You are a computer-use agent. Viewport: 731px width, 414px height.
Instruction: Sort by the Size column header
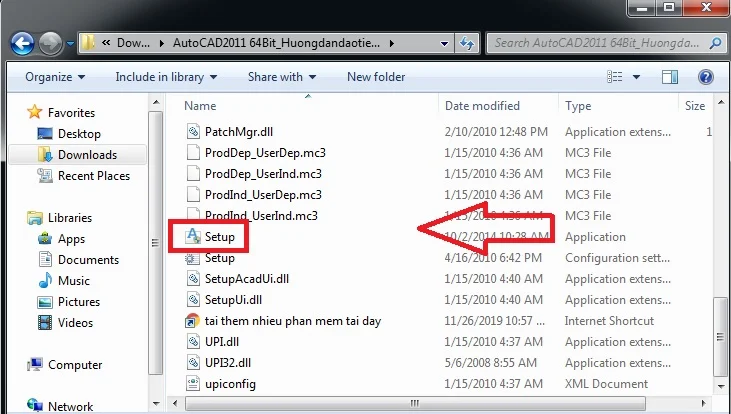[x=696, y=106]
